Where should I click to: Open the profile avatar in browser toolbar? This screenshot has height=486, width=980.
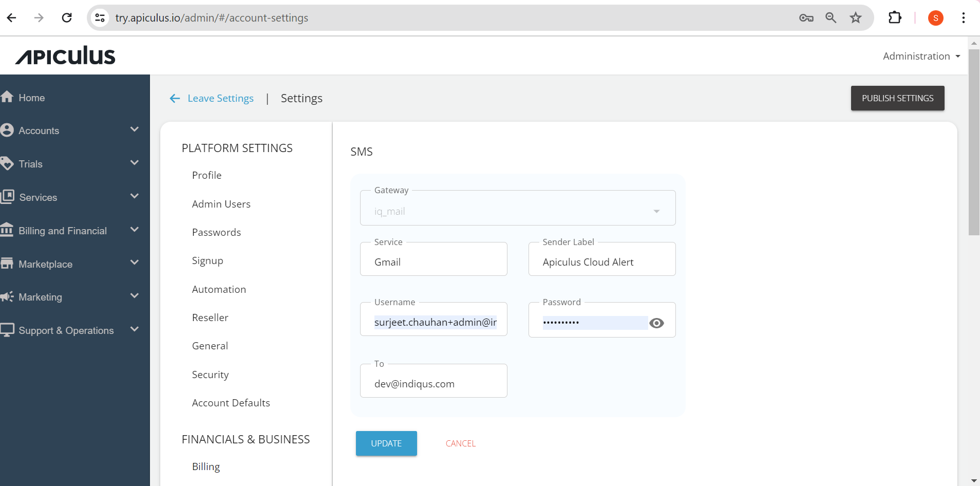point(935,17)
